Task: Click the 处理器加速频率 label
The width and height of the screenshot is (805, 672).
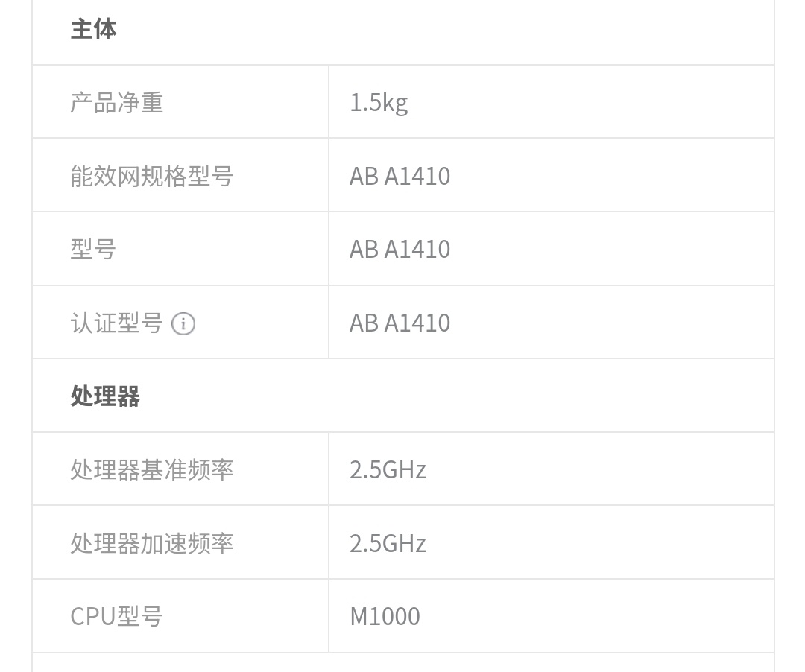Action: coord(152,543)
